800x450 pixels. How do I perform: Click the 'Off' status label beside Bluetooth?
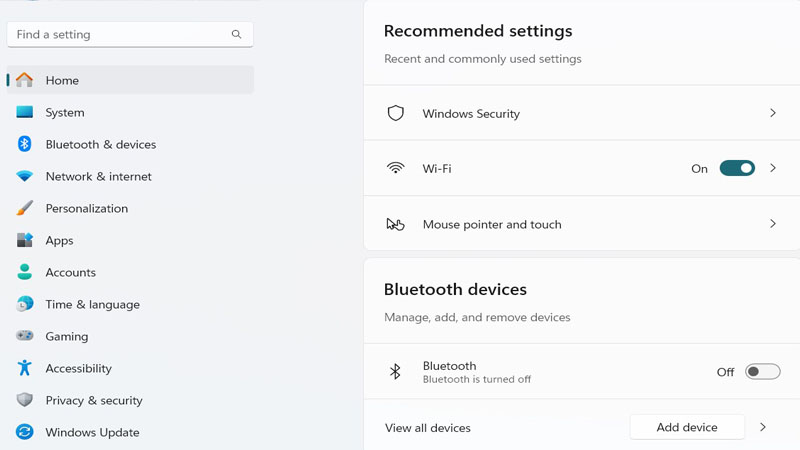click(x=725, y=372)
